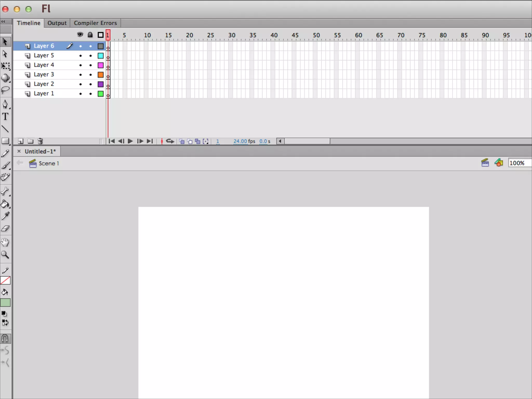
Task: Toggle outline view square for Layer 2
Action: tap(101, 84)
